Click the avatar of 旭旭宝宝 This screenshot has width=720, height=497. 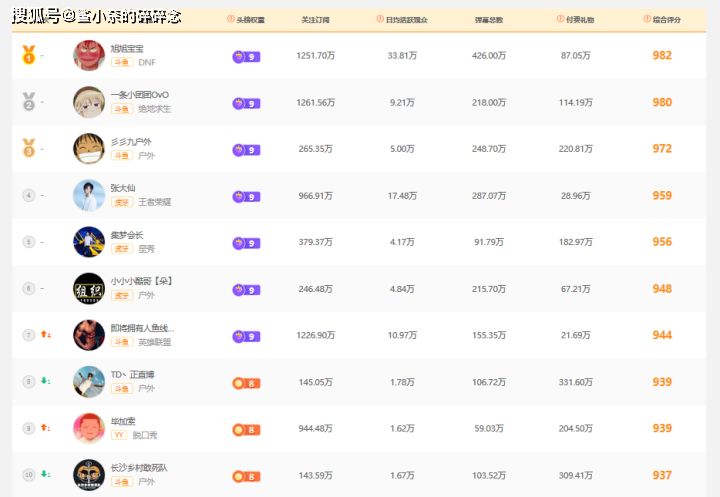coord(89,55)
